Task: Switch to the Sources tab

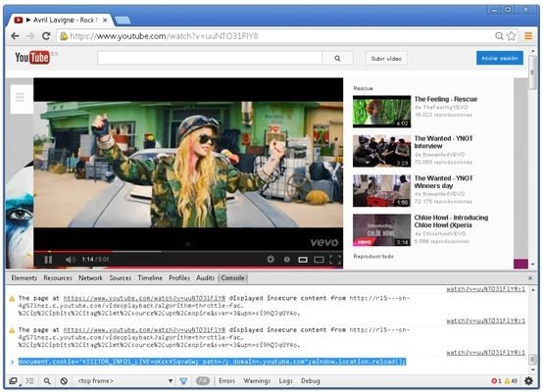Action: point(121,277)
